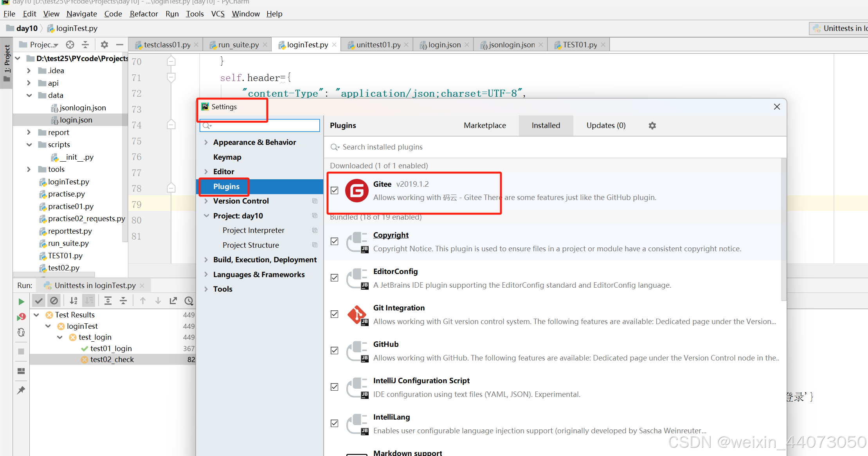
Task: Switch to Marketplace tab
Action: tap(484, 126)
